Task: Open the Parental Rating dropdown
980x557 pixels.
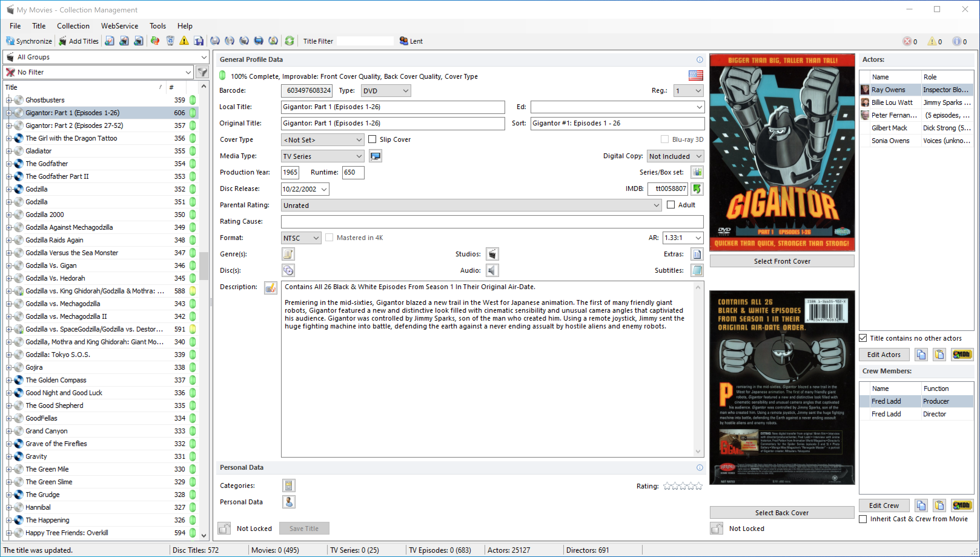Action: (x=471, y=205)
